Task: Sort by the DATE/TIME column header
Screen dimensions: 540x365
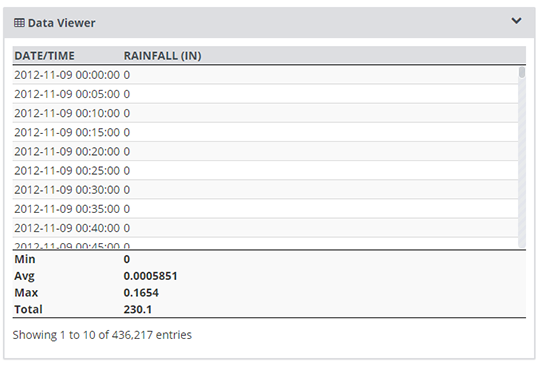Action: pyautogui.click(x=44, y=56)
